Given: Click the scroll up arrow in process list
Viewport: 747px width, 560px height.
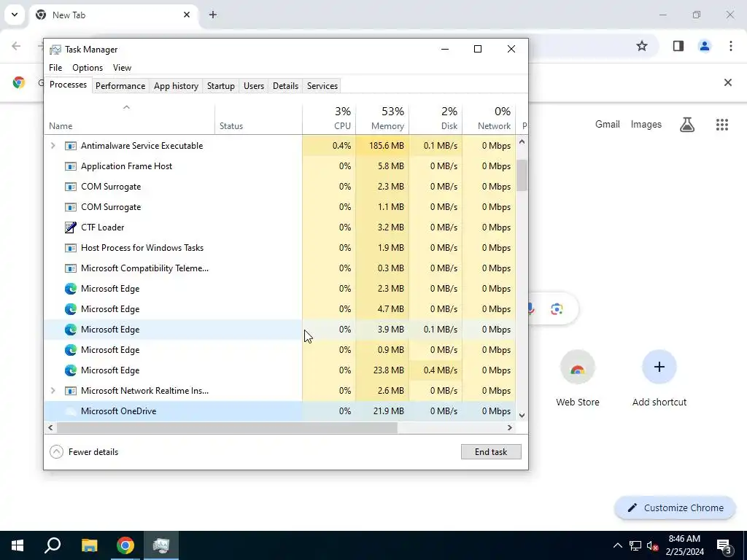Looking at the screenshot, I should tap(522, 141).
